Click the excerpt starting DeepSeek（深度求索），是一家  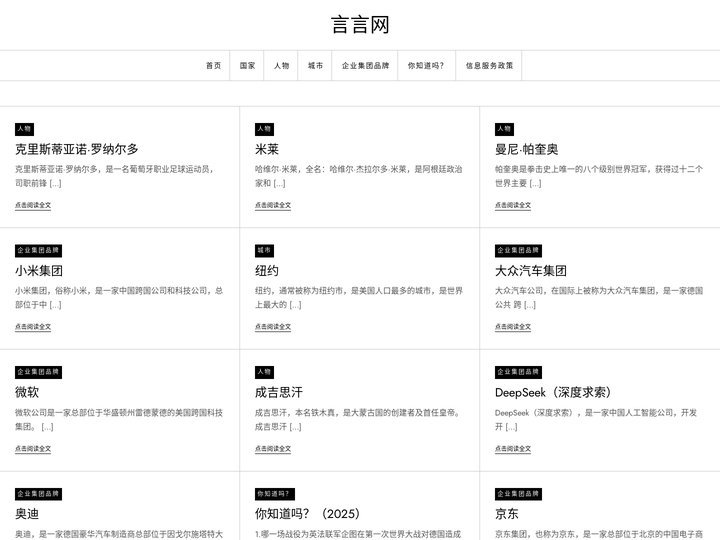(x=596, y=420)
